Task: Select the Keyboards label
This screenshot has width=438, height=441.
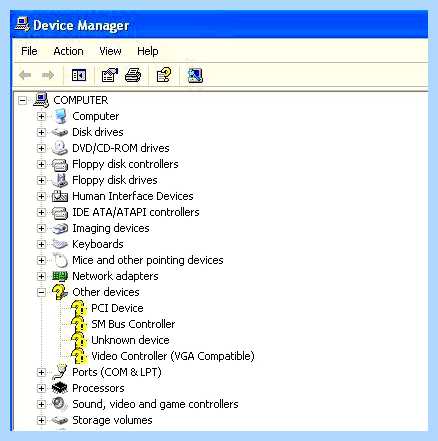Action: [98, 244]
